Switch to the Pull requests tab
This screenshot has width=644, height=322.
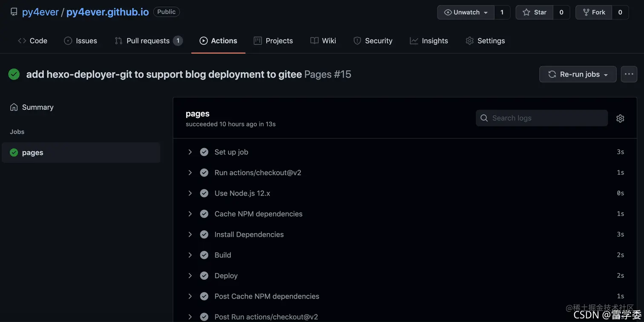148,41
